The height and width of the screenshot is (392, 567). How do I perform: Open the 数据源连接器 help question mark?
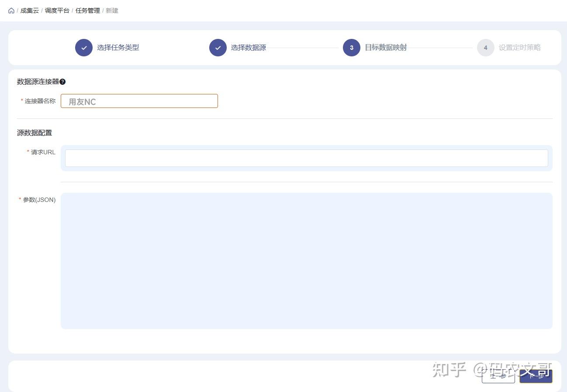coord(63,81)
